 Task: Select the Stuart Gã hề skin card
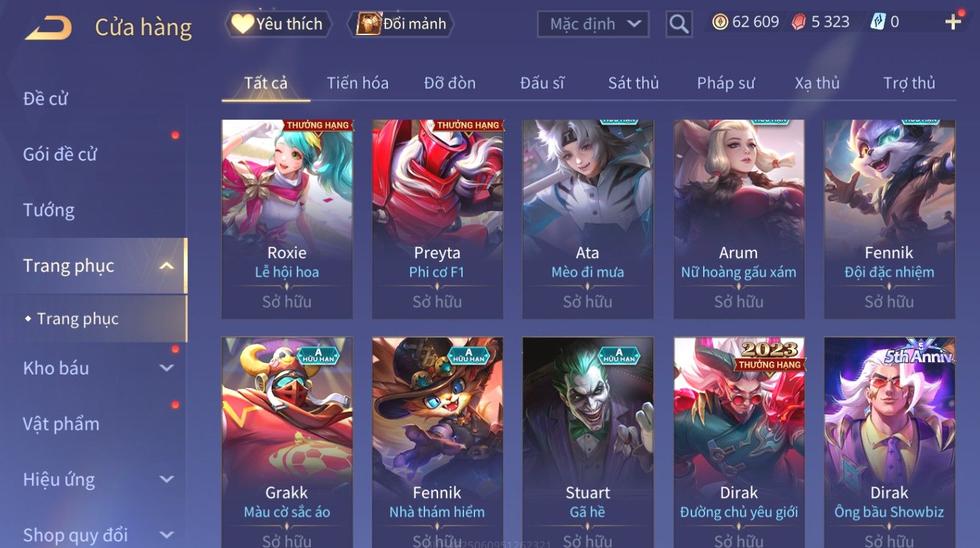[x=588, y=442]
